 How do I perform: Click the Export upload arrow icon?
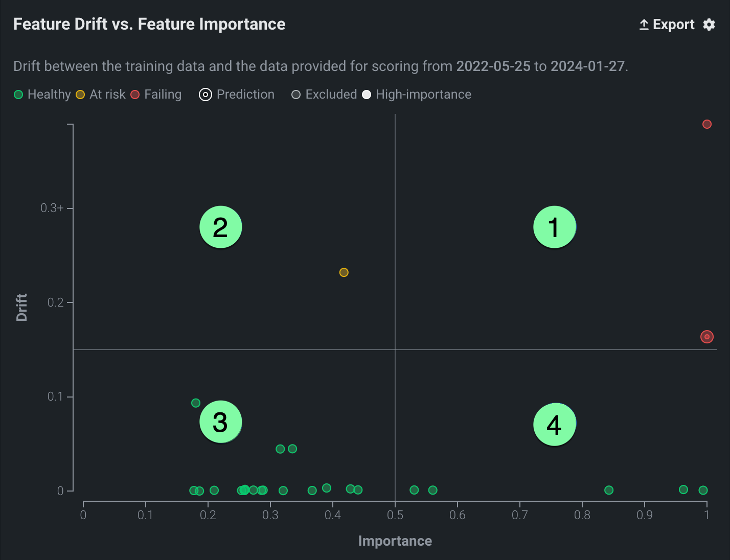tap(644, 25)
